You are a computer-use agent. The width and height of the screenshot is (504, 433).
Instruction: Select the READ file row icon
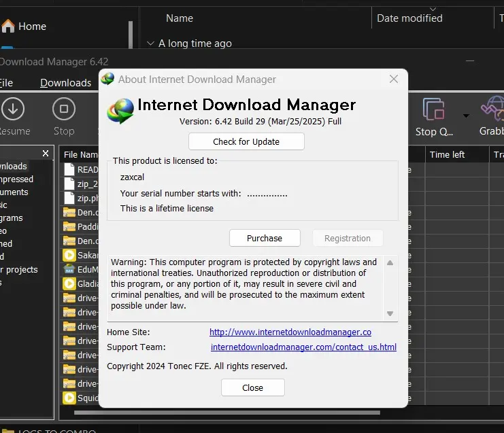click(x=69, y=169)
